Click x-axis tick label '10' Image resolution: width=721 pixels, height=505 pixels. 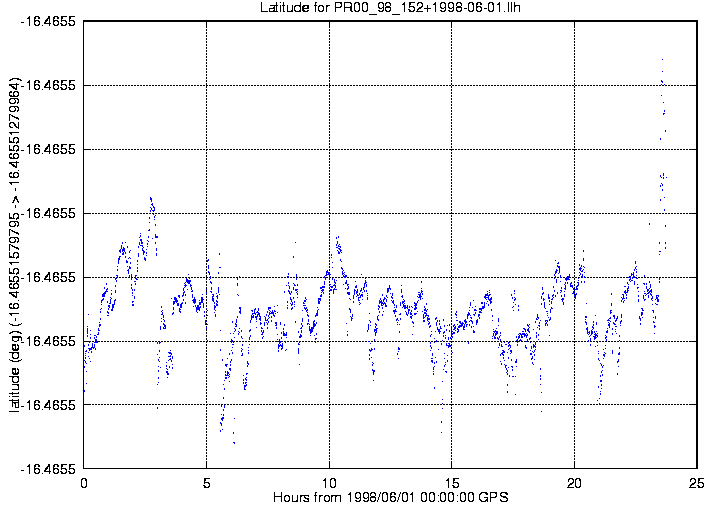329,482
